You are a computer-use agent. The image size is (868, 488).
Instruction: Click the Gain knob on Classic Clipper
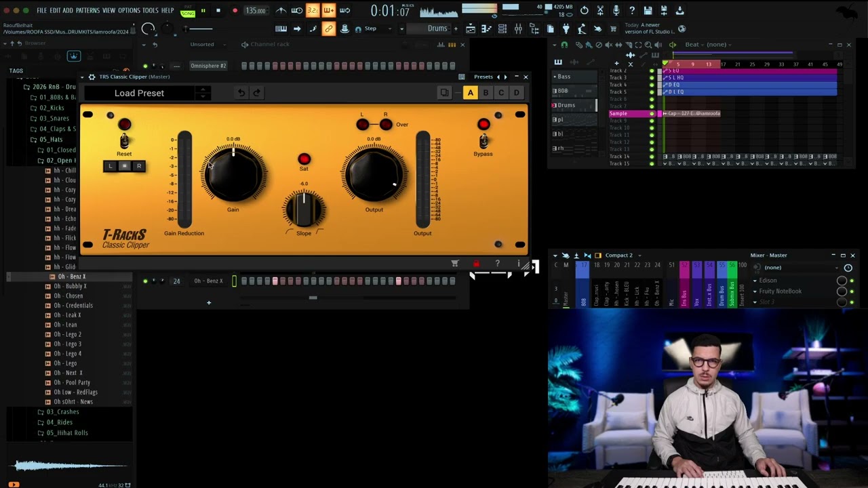pos(233,174)
